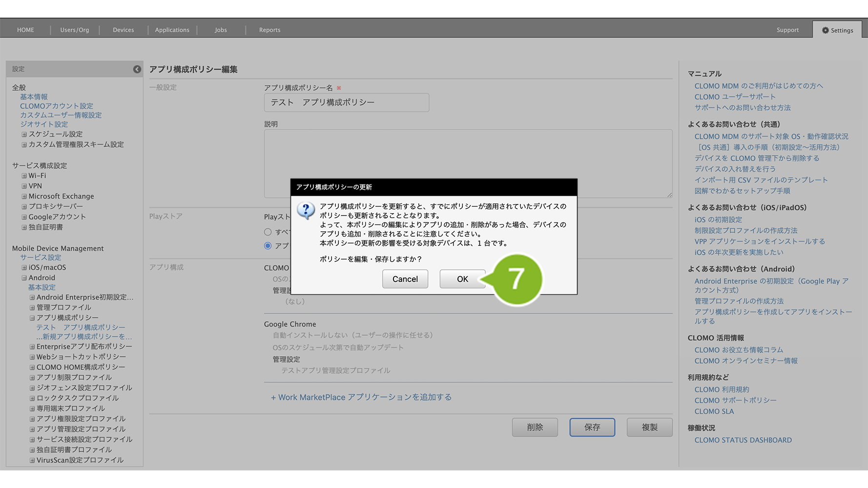
Task: Expand the iOS/macOS tree node
Action: point(24,267)
